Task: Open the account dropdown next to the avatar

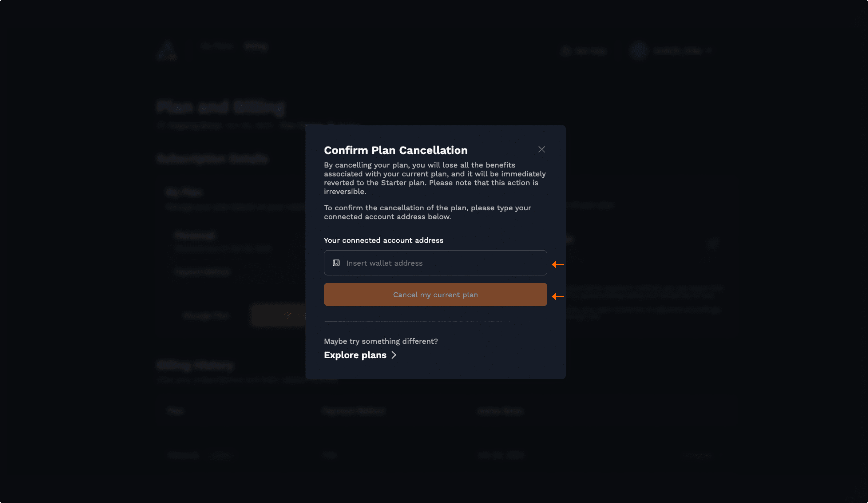Action: pyautogui.click(x=710, y=51)
